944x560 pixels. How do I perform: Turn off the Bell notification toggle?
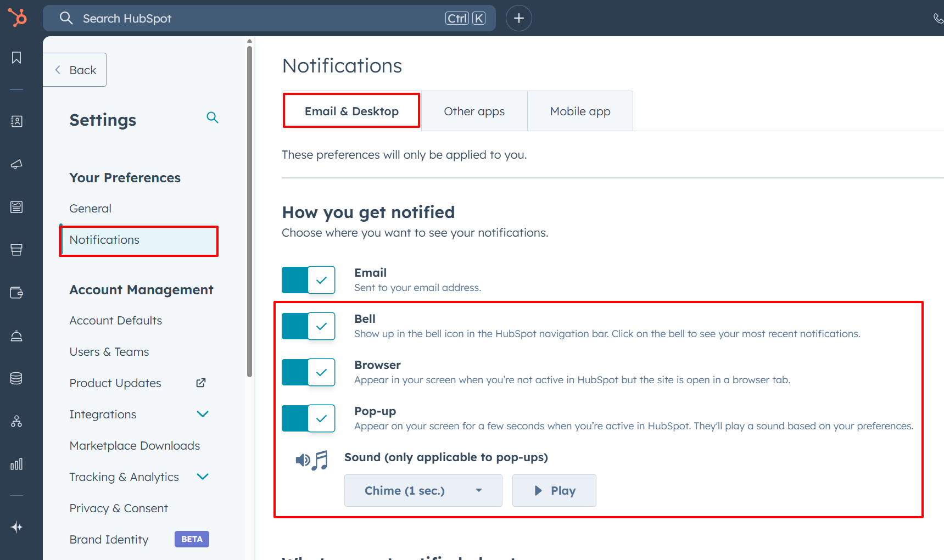(309, 326)
